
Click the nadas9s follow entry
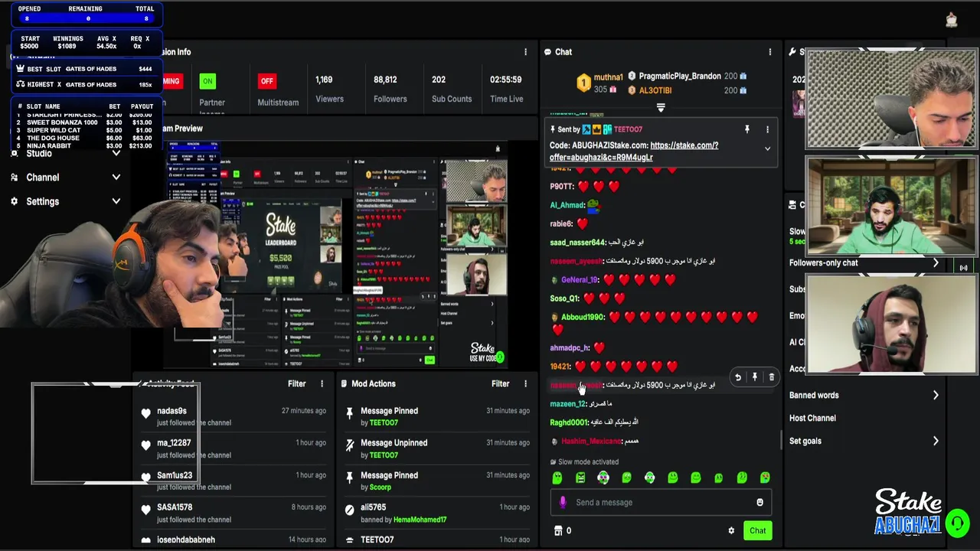tap(233, 416)
